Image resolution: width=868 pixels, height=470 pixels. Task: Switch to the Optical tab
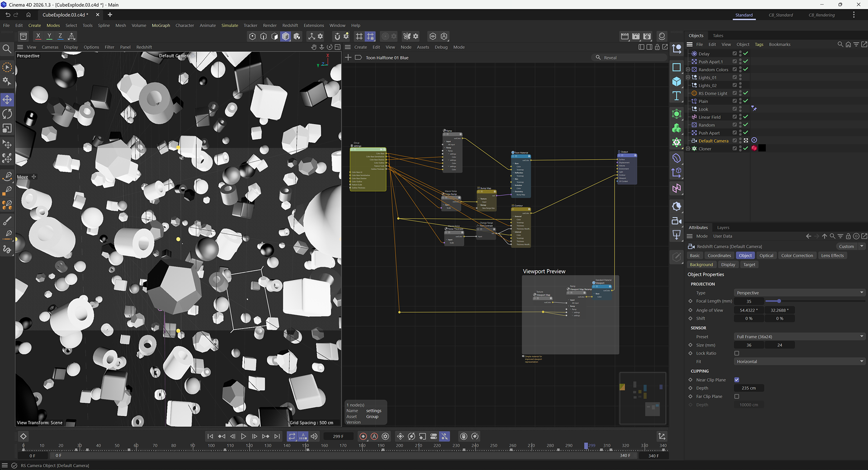click(x=766, y=255)
